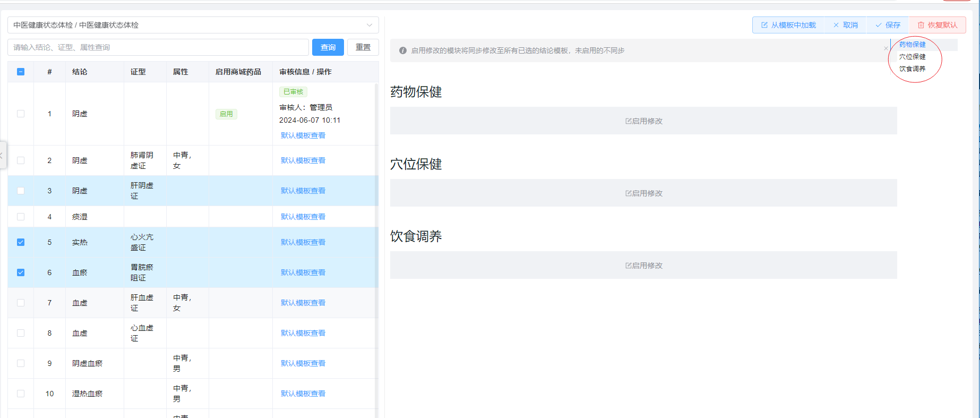Check the checkbox for row 3 肝阴虚证
The image size is (980, 418).
coord(21,191)
